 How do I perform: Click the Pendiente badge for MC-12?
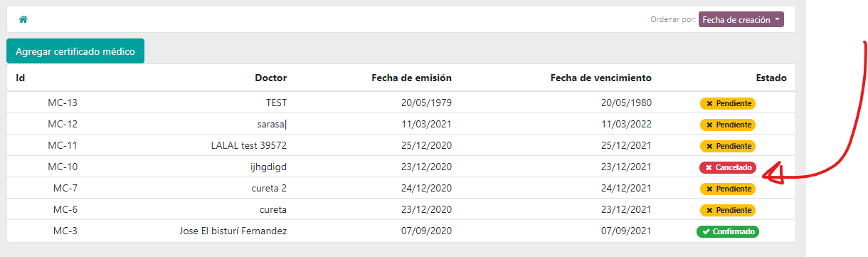[728, 125]
